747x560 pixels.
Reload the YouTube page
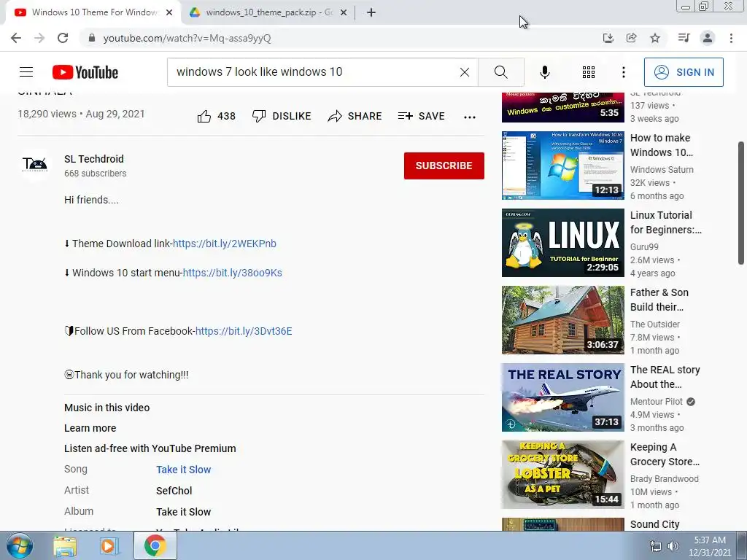pos(63,38)
